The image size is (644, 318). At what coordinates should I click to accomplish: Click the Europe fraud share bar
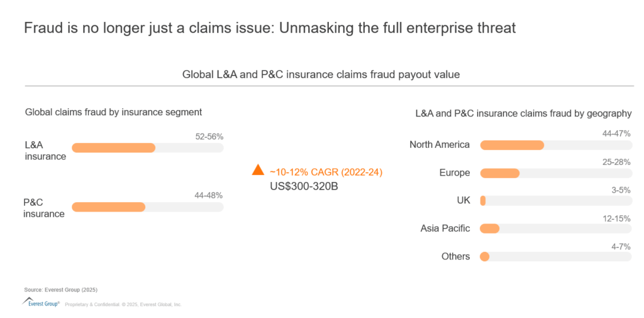(555, 173)
